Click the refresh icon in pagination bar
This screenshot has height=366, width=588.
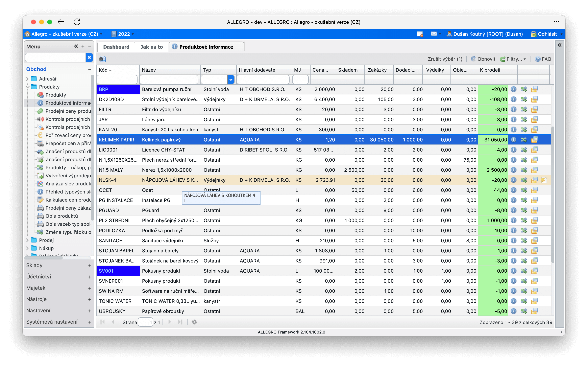click(x=194, y=322)
